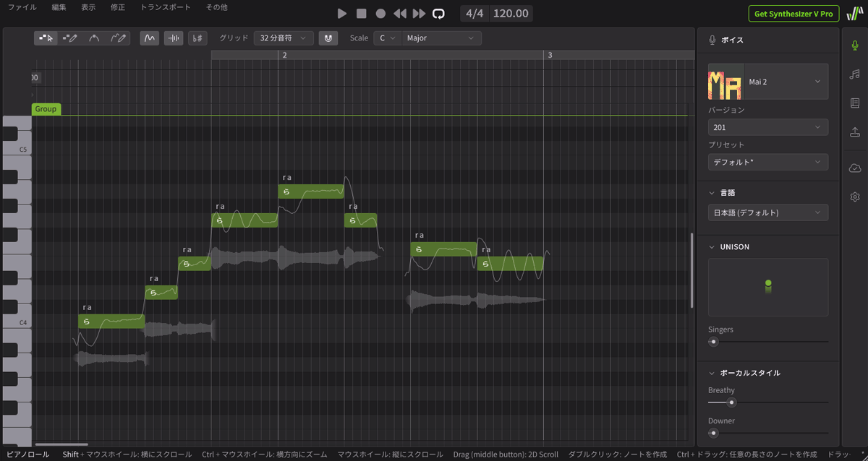868x461 pixels.
Task: Toggle waveform display
Action: point(174,38)
